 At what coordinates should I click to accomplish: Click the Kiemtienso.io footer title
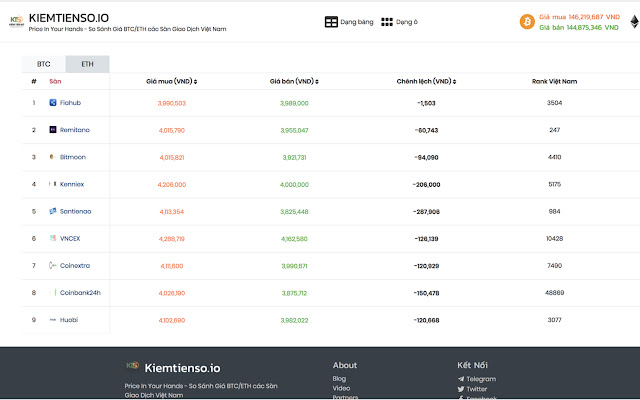click(182, 368)
